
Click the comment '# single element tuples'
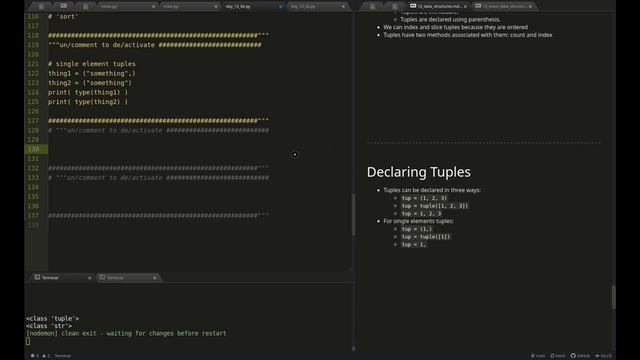point(92,64)
